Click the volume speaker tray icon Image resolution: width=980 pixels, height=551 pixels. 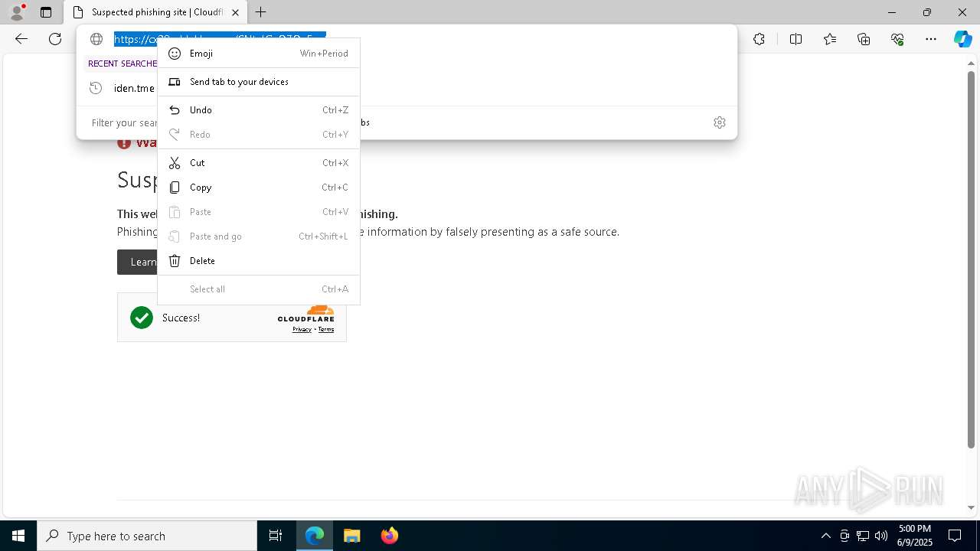880,536
